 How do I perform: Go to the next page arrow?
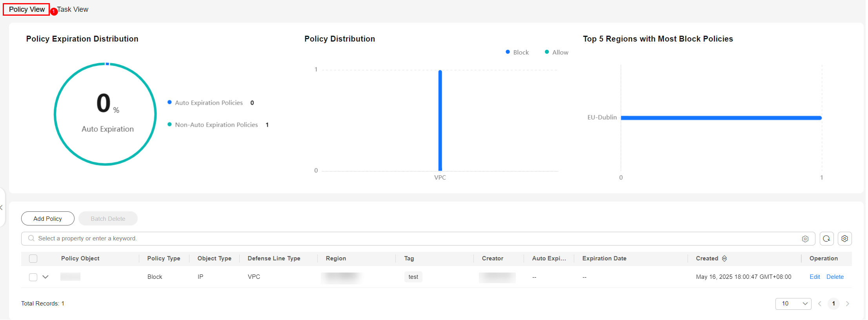(848, 304)
